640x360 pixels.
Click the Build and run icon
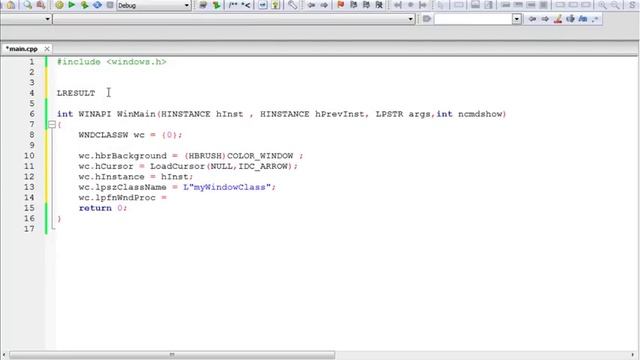pos(84,5)
